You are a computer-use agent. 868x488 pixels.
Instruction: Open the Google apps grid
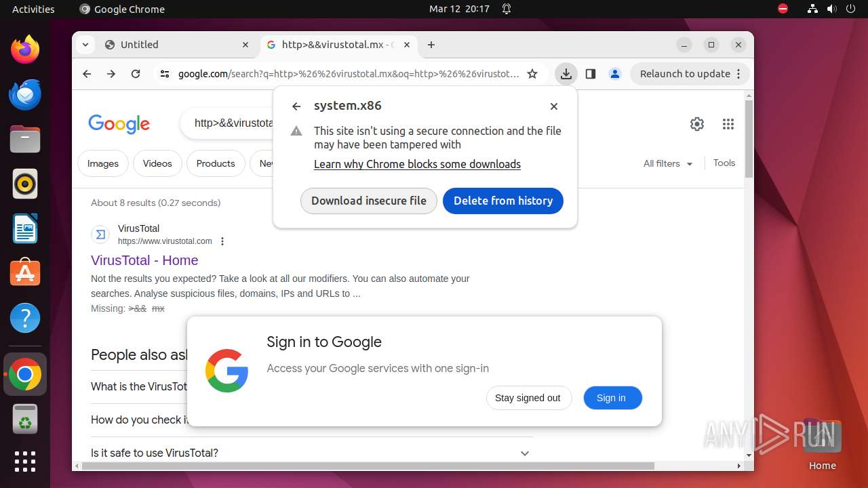click(x=728, y=124)
